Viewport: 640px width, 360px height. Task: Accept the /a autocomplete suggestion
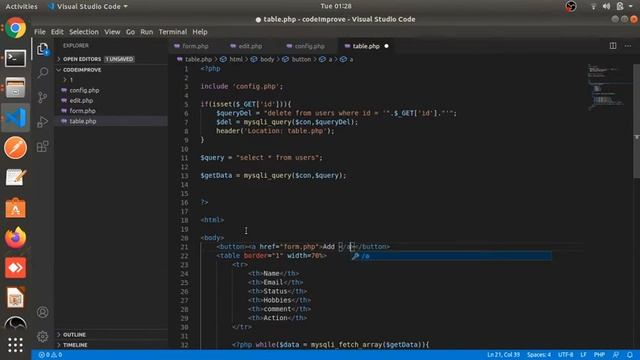click(451, 256)
